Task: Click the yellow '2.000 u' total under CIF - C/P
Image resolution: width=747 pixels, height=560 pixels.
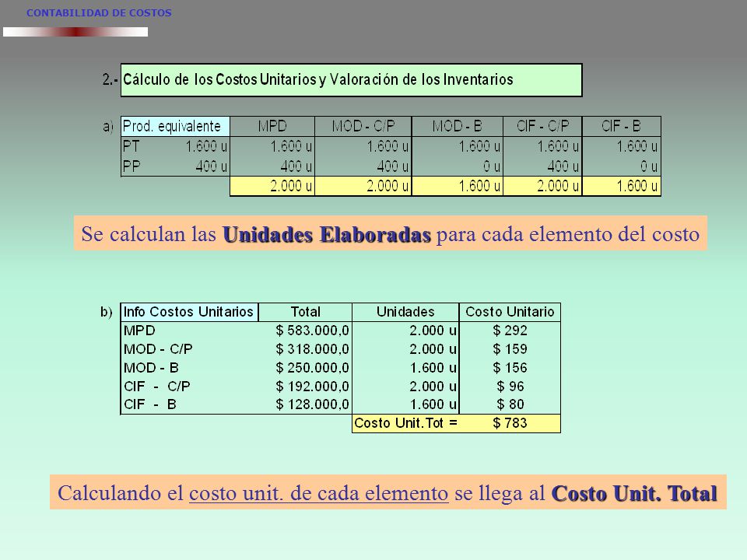Action: pos(542,186)
